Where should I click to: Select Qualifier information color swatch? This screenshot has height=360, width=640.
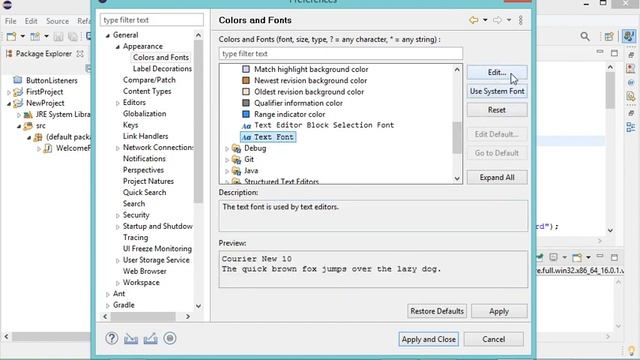pyautogui.click(x=246, y=103)
